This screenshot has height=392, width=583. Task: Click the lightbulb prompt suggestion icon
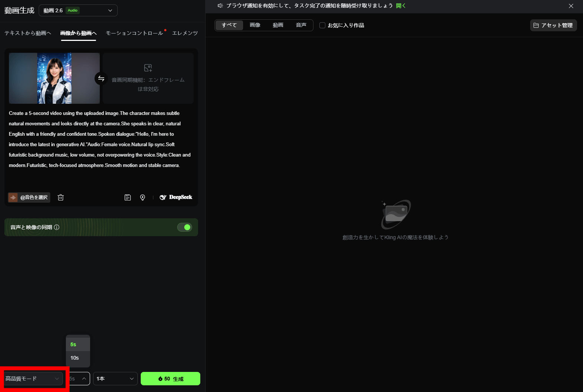click(143, 197)
